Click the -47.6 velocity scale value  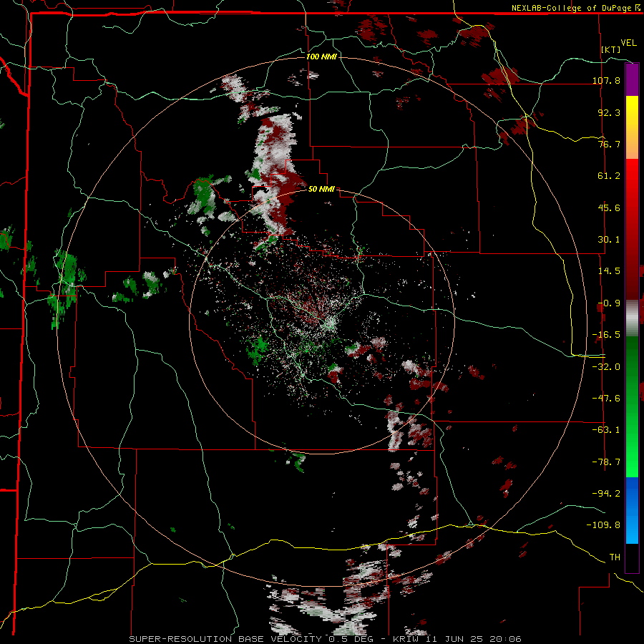click(x=606, y=399)
